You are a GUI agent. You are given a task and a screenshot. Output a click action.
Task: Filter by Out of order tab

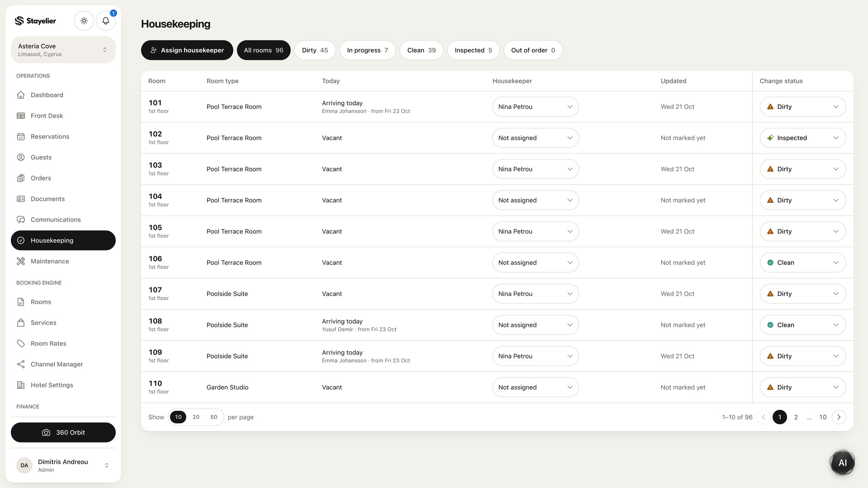[533, 50]
